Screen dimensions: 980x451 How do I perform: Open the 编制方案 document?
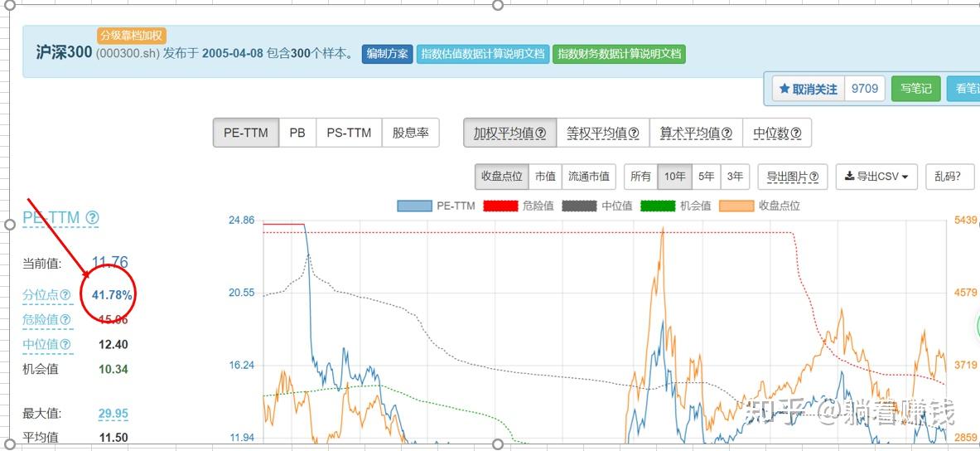(387, 54)
